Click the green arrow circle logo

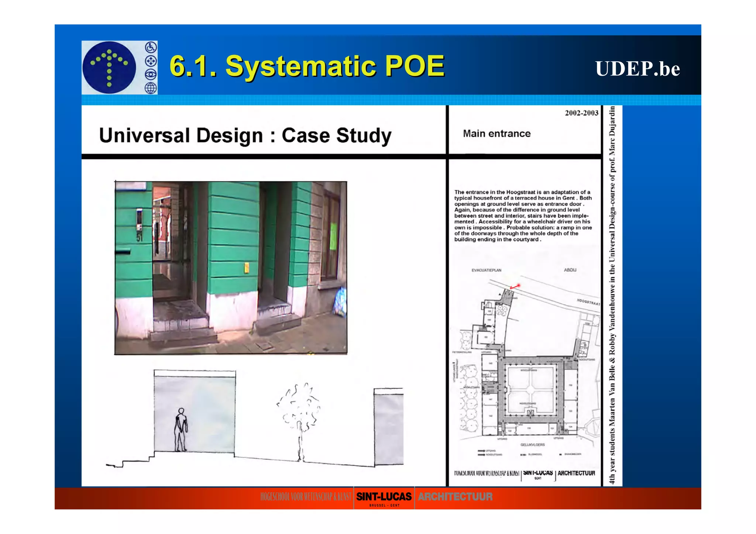coord(109,67)
